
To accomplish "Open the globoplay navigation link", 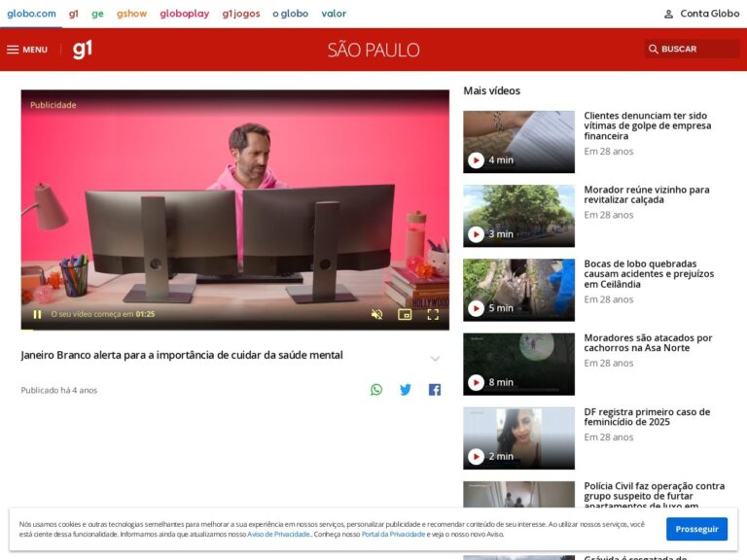I will [x=185, y=14].
